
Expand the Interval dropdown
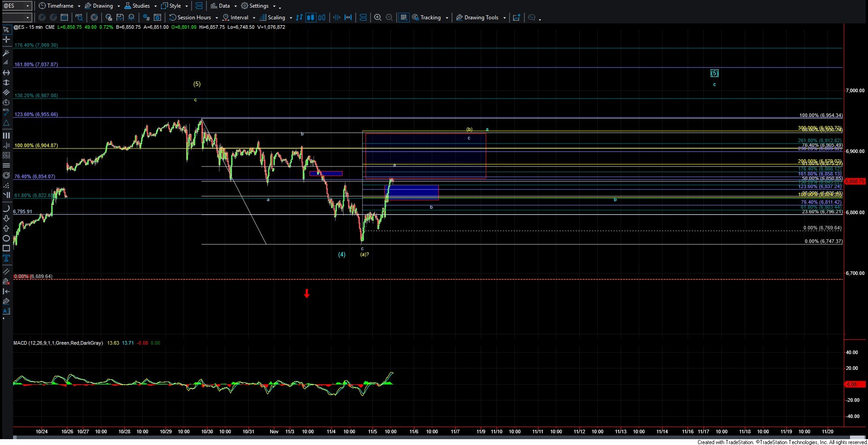[x=254, y=18]
